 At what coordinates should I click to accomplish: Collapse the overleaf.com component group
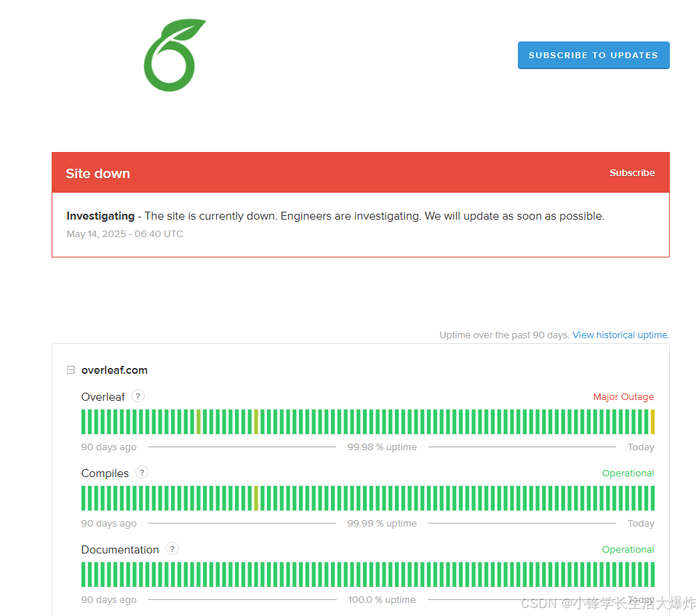tap(71, 370)
